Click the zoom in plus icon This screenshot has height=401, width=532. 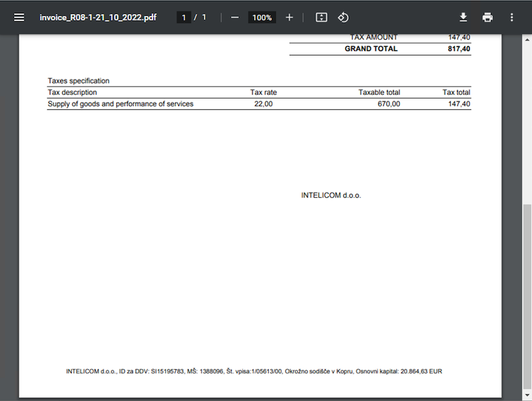[289, 17]
